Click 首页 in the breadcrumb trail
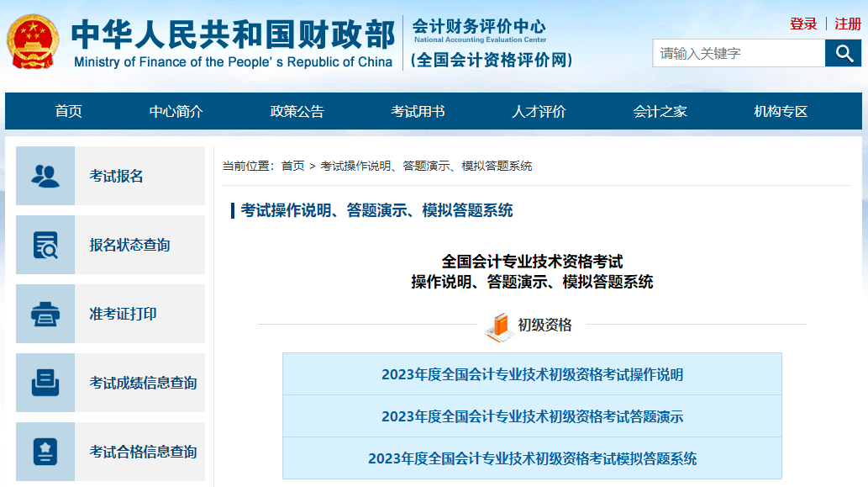 296,166
